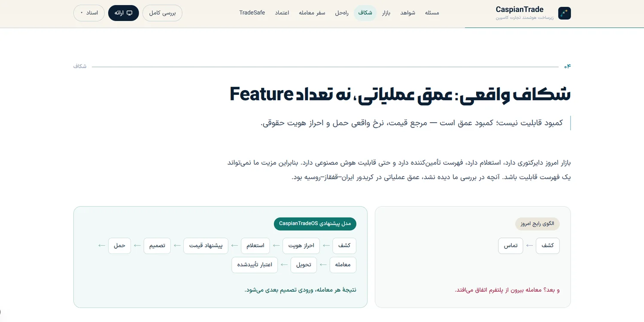Go to the مسئله nav item
The width and height of the screenshot is (644, 322).
432,13
